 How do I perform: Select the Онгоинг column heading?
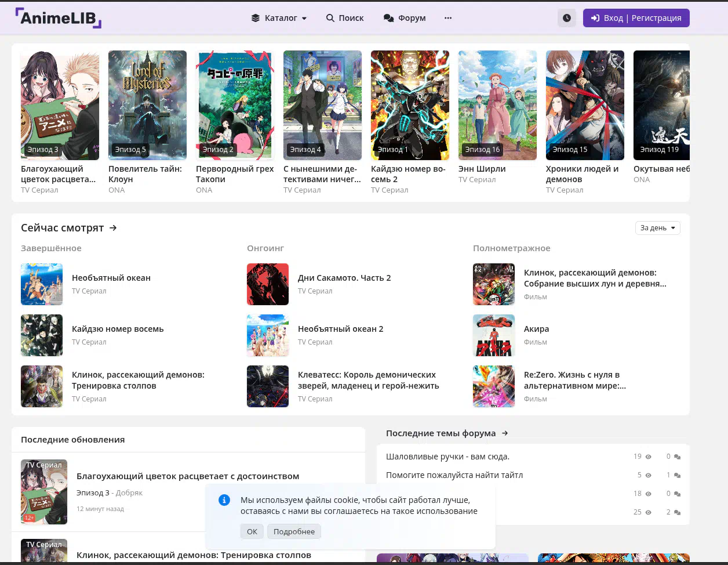[x=265, y=248]
